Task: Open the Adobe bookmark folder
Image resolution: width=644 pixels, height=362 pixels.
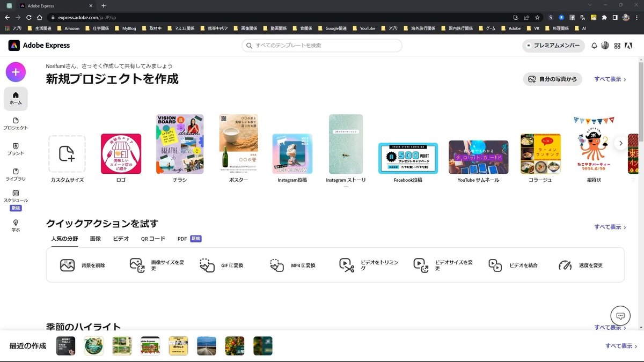Action: click(x=510, y=28)
